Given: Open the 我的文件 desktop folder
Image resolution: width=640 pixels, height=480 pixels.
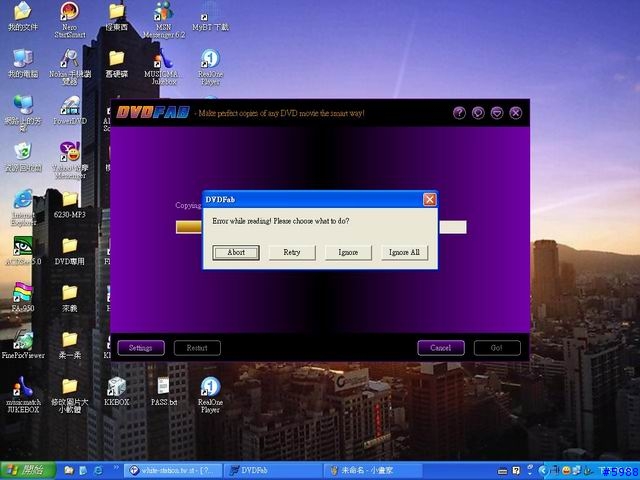Looking at the screenshot, I should [x=23, y=17].
